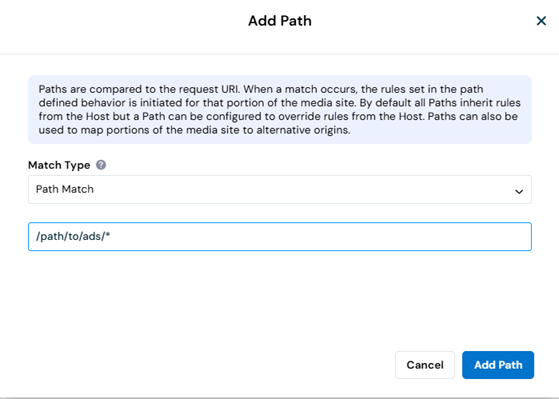Click the paths description info box
This screenshot has height=399, width=559.
(280, 109)
